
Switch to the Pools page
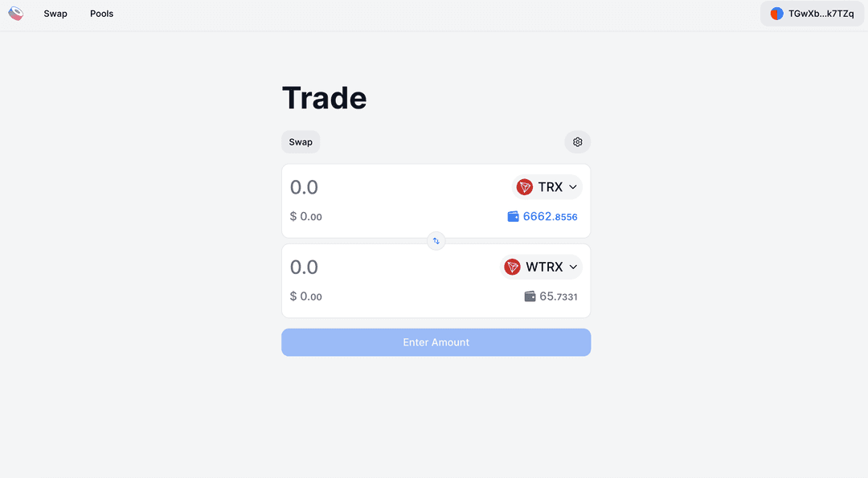(x=101, y=13)
